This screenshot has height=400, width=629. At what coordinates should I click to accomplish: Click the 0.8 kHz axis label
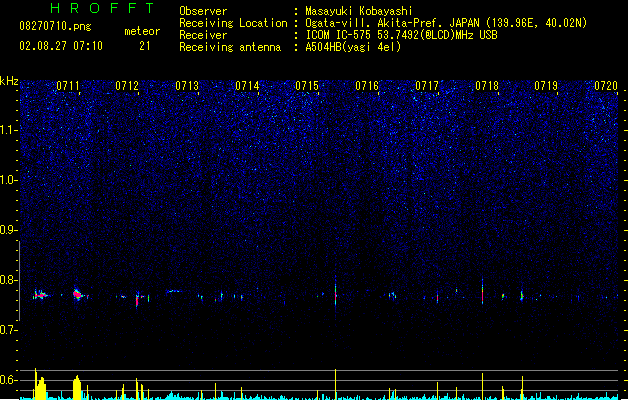[x=8, y=280]
